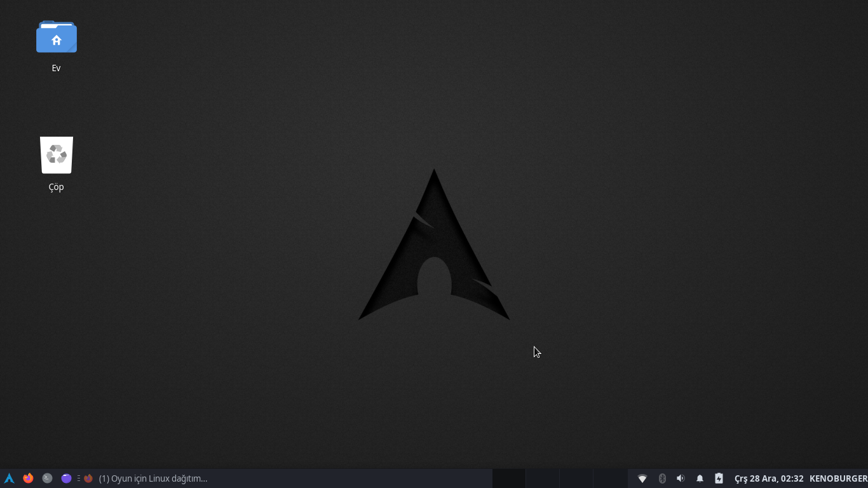This screenshot has height=488, width=868.
Task: Open the terminal launcher in the panel
Action: point(47,478)
